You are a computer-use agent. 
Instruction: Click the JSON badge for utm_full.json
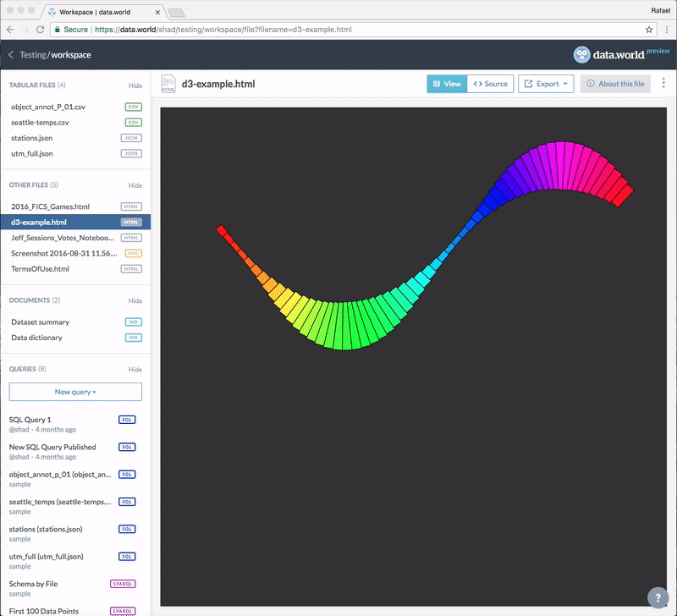(131, 154)
